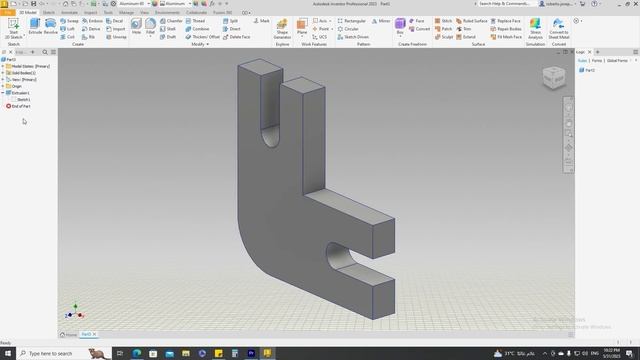Select the Split tool
Viewport: 640px width, 360px height.
click(231, 21)
